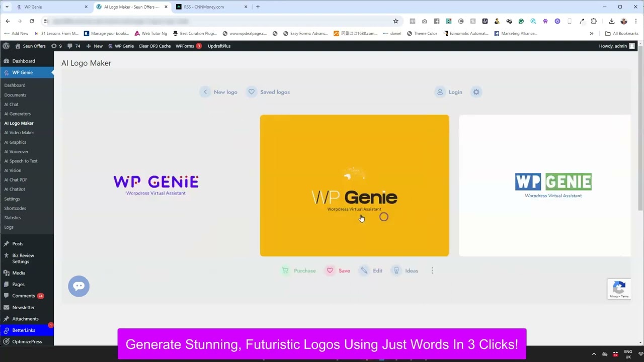Open Media in the sidebar

[19, 273]
